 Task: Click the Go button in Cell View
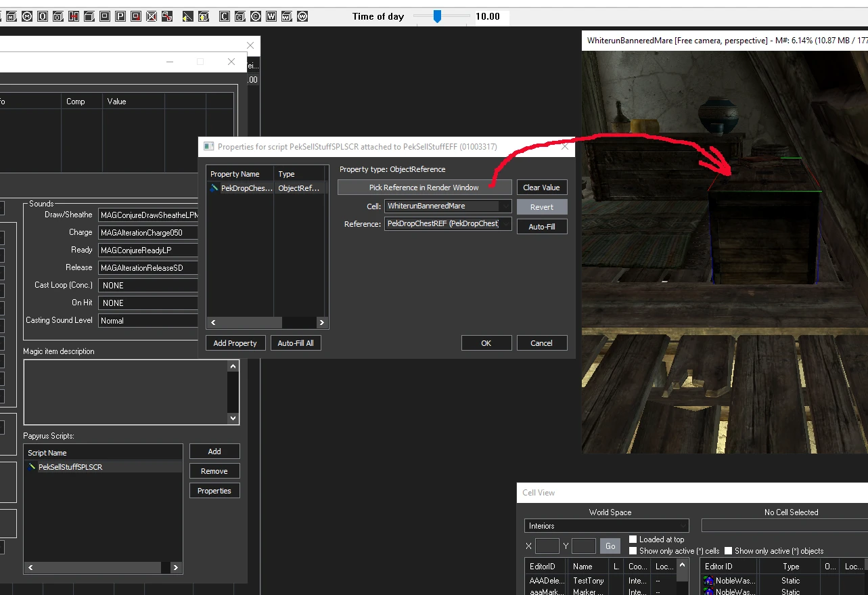click(x=610, y=546)
